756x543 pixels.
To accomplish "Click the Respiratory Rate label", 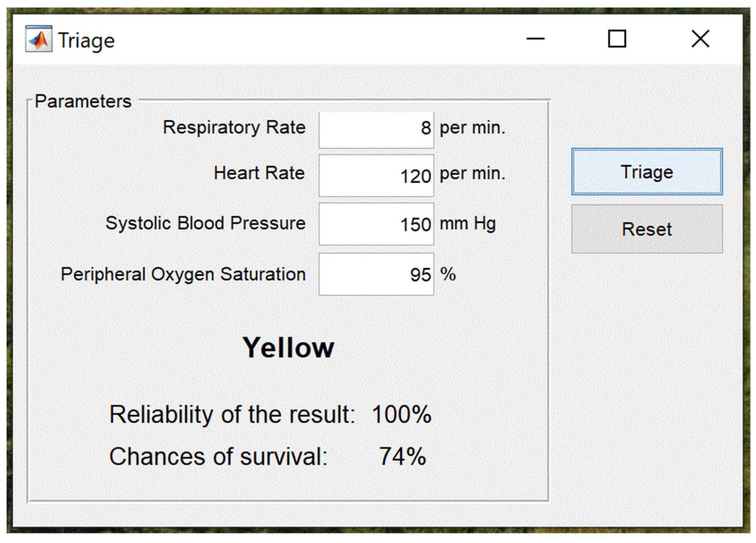I will 234,127.
